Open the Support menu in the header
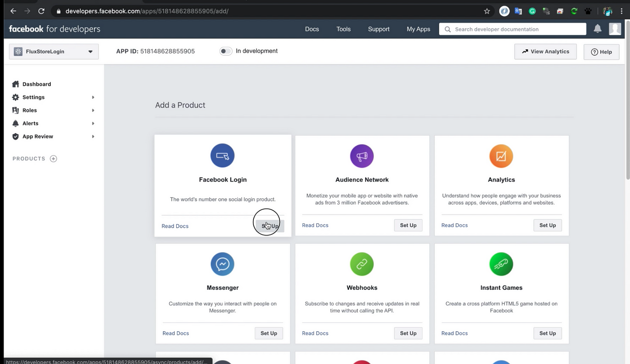 [378, 29]
